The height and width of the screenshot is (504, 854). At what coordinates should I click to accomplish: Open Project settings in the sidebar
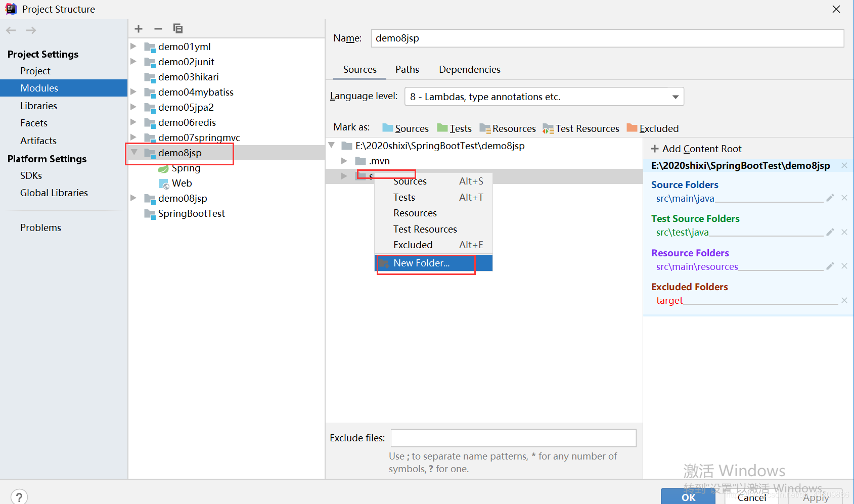[x=35, y=71]
